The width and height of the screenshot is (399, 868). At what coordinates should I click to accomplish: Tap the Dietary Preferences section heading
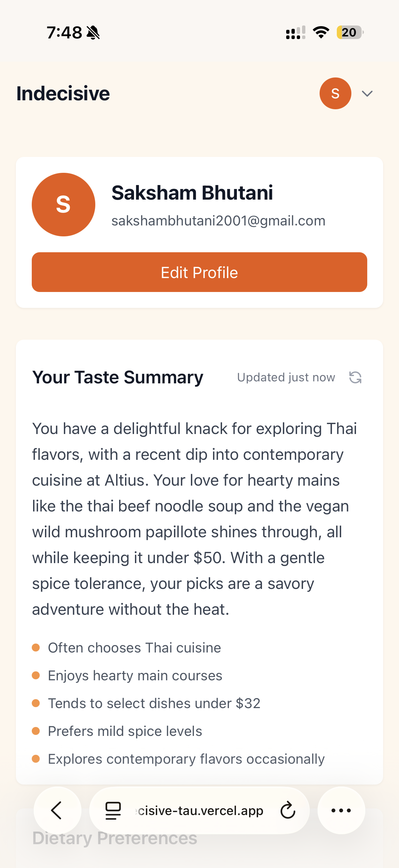click(114, 838)
